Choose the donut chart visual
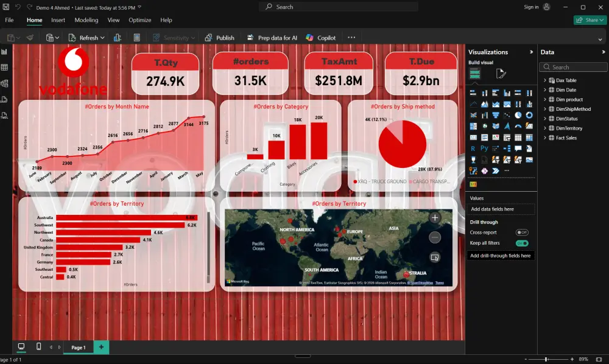Viewport: 609px width, 364px height. pos(529,115)
